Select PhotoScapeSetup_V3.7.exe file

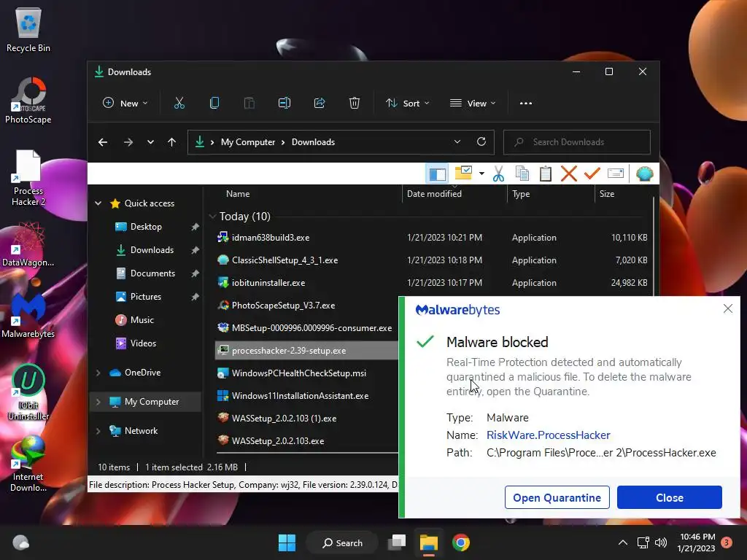pos(283,306)
